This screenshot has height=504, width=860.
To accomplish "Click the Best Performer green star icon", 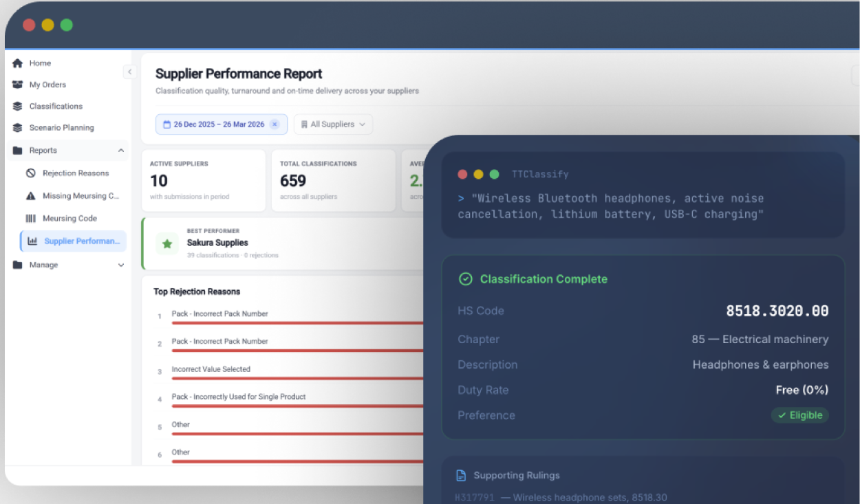I will click(167, 243).
